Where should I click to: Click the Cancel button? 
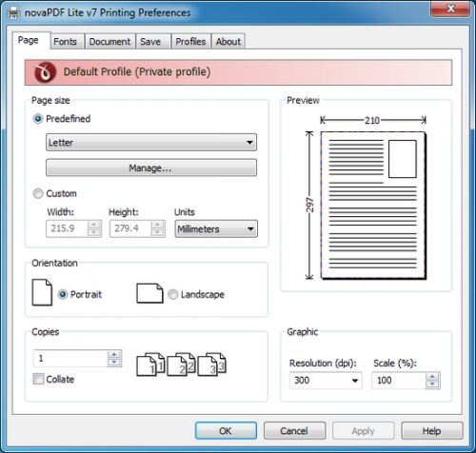[294, 431]
